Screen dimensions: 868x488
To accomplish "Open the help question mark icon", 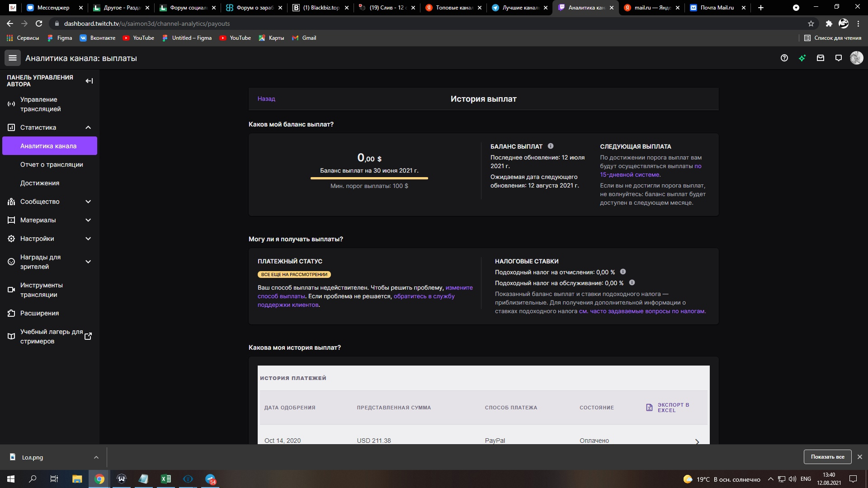I will pyautogui.click(x=784, y=58).
